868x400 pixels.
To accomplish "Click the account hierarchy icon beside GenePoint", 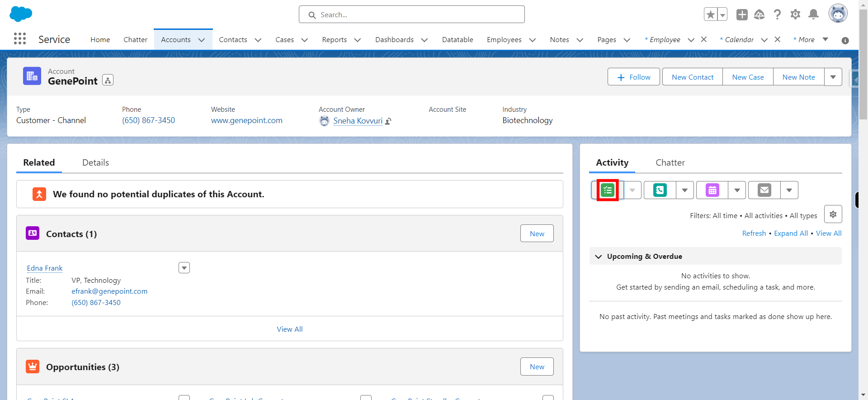I will [108, 80].
